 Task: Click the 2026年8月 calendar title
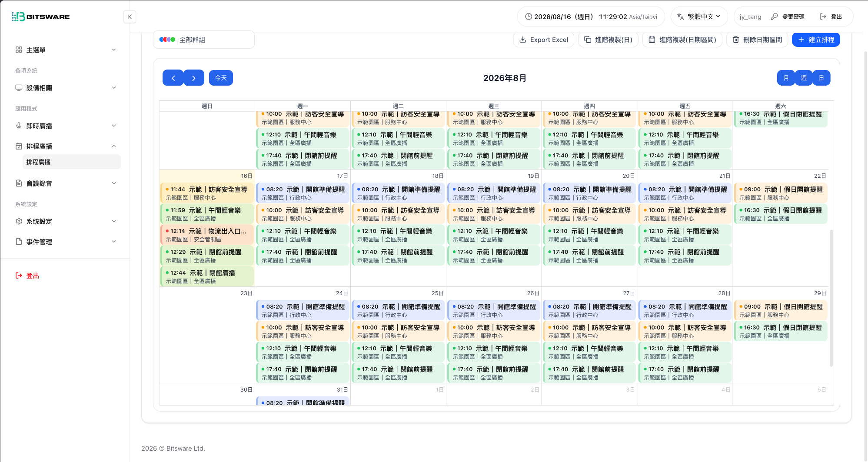(x=505, y=78)
